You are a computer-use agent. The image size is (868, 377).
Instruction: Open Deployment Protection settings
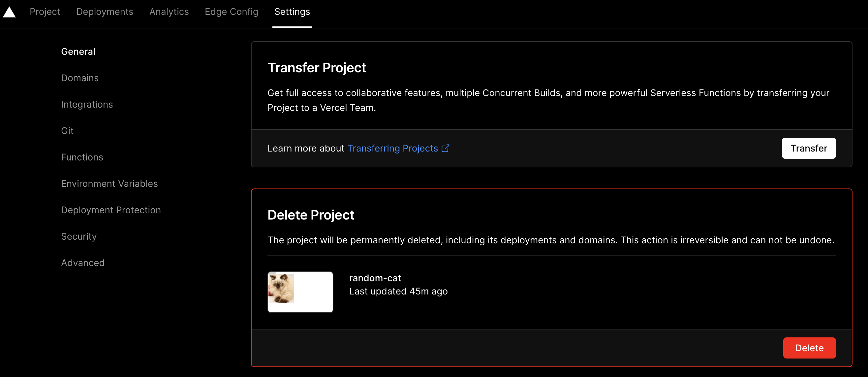(x=111, y=210)
